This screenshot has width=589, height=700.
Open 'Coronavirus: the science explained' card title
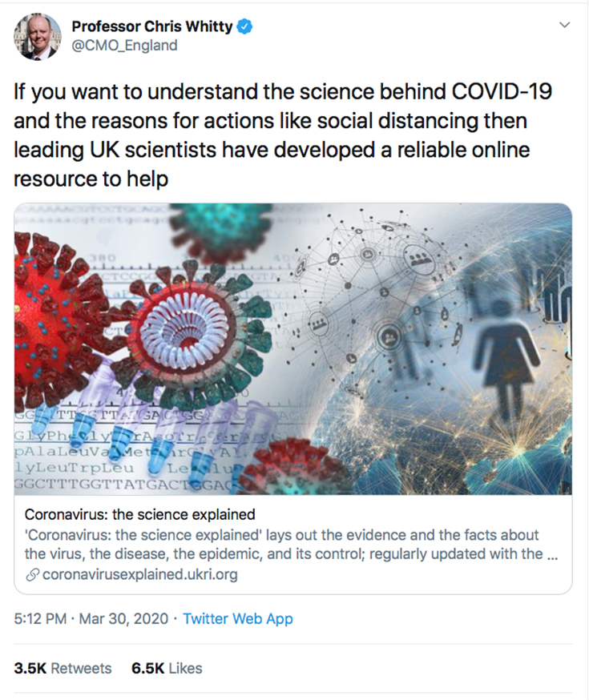[x=140, y=514]
